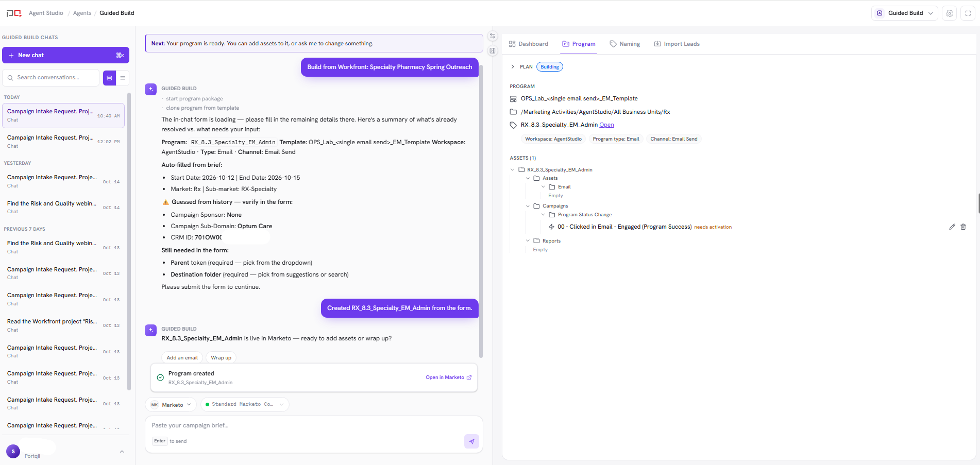Collapse the RX_8.3_Specialty_EM_Admin tree root
This screenshot has height=465, width=980.
click(513, 170)
